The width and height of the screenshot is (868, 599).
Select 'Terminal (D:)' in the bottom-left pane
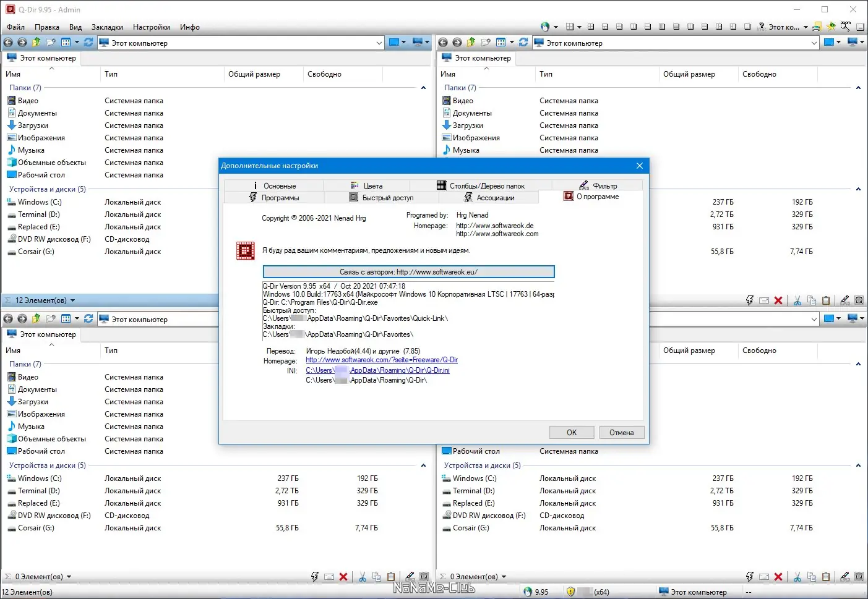coord(39,491)
